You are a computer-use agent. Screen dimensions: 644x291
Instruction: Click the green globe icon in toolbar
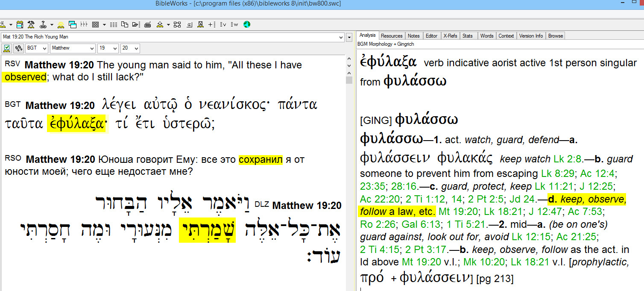click(x=247, y=24)
